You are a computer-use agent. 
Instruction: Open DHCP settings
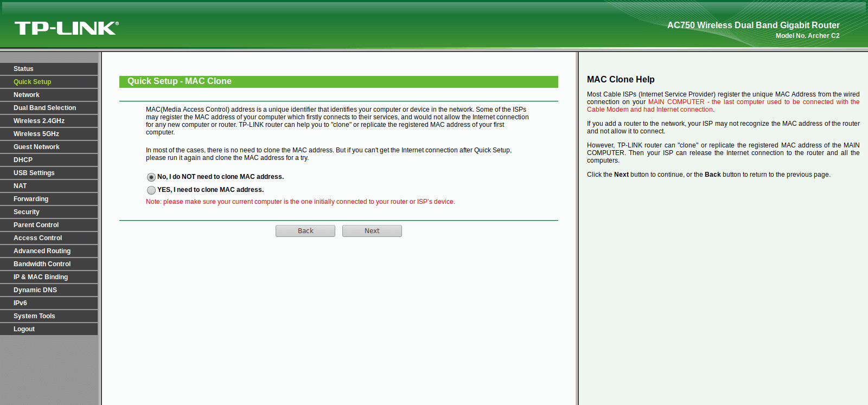(x=49, y=160)
